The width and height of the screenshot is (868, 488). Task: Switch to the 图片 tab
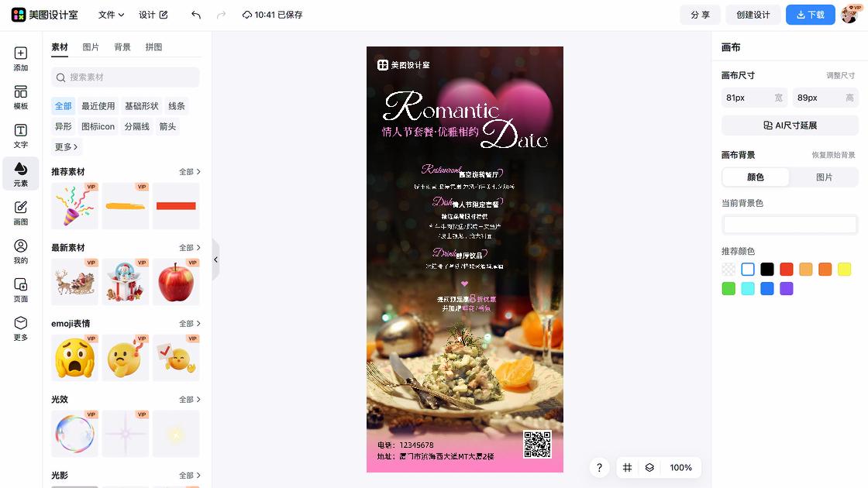coord(91,47)
